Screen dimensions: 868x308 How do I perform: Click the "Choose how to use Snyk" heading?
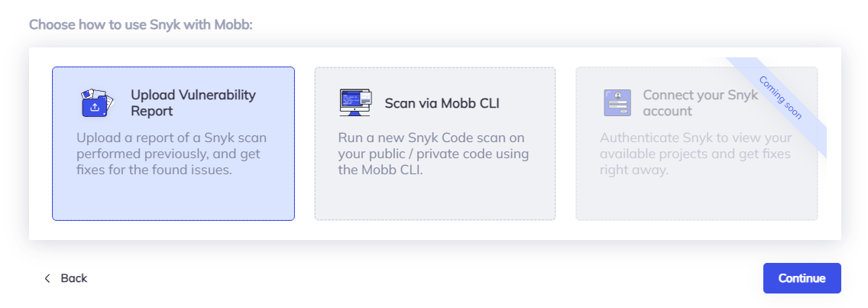[x=141, y=24]
